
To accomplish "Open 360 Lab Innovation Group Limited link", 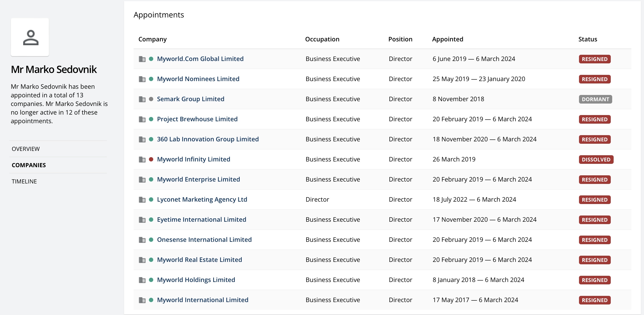I will (x=208, y=139).
